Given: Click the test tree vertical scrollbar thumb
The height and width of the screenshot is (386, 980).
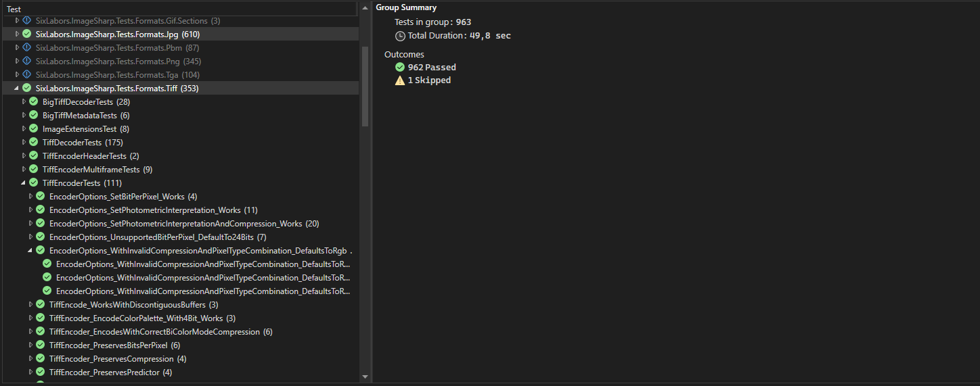Looking at the screenshot, I should (x=365, y=86).
